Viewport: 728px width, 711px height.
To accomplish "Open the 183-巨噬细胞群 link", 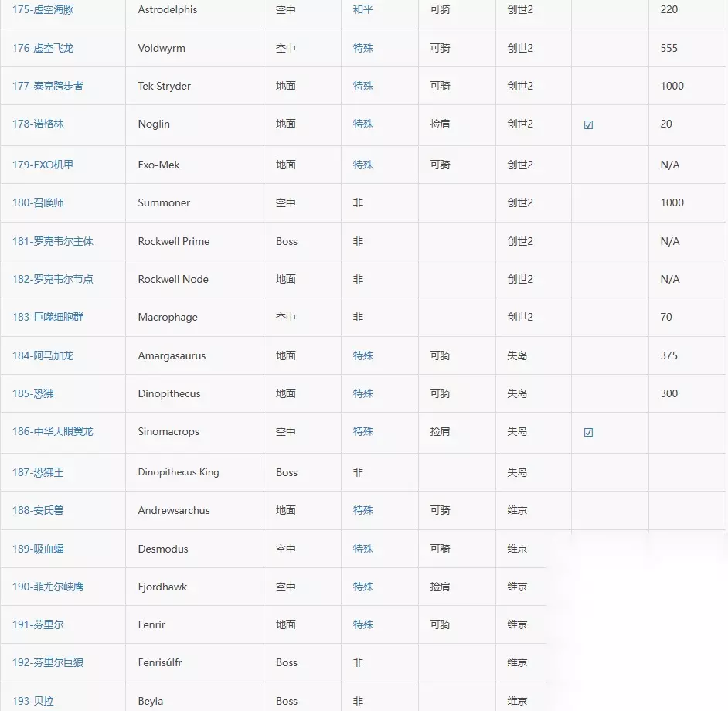I will 48,317.
